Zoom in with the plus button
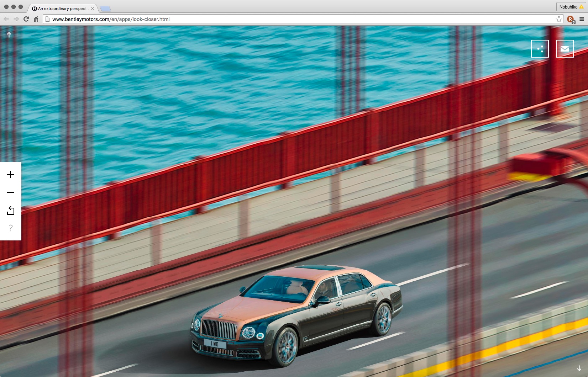This screenshot has width=588, height=377. [x=11, y=175]
